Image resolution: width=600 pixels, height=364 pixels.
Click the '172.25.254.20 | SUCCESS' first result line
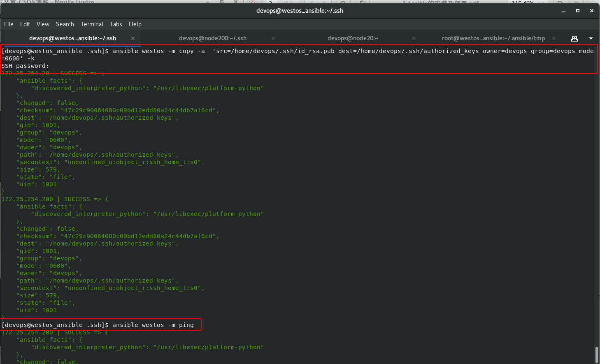[53, 73]
